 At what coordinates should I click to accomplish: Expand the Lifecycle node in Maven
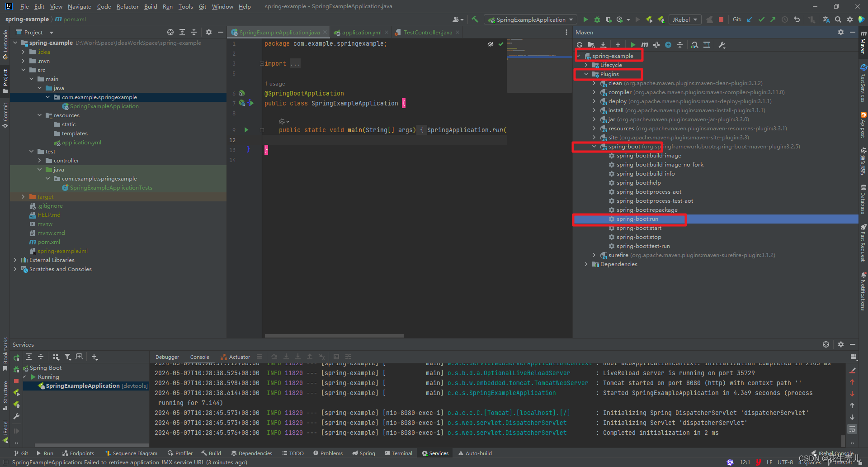click(586, 65)
